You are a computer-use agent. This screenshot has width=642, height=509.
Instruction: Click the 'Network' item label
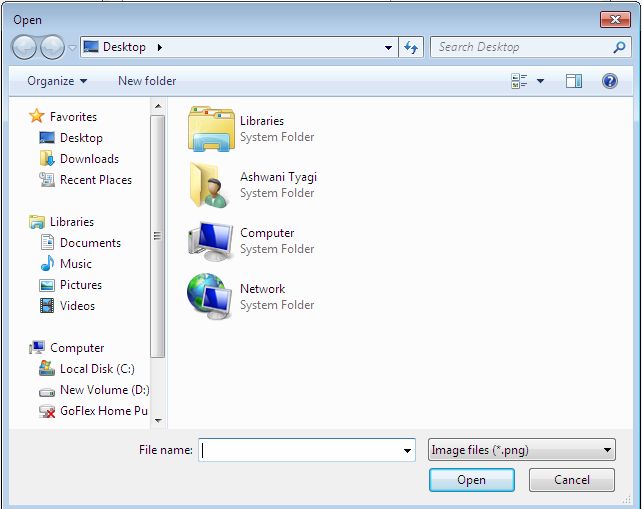(x=262, y=289)
